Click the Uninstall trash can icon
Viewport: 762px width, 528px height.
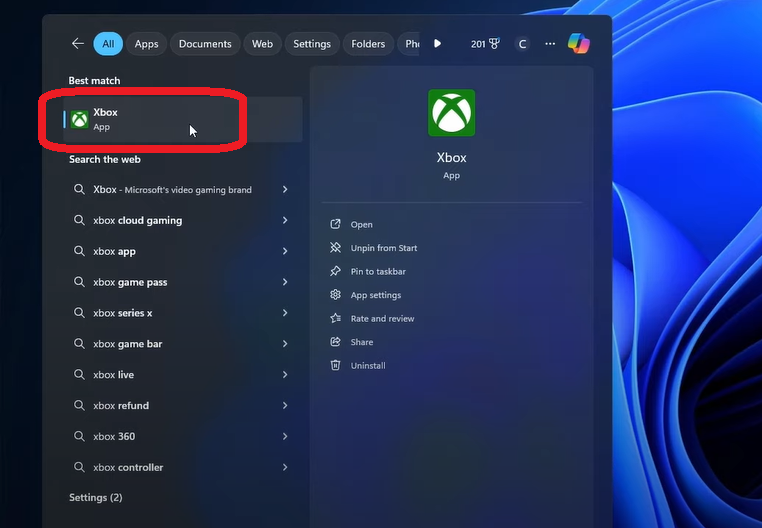[x=335, y=365]
